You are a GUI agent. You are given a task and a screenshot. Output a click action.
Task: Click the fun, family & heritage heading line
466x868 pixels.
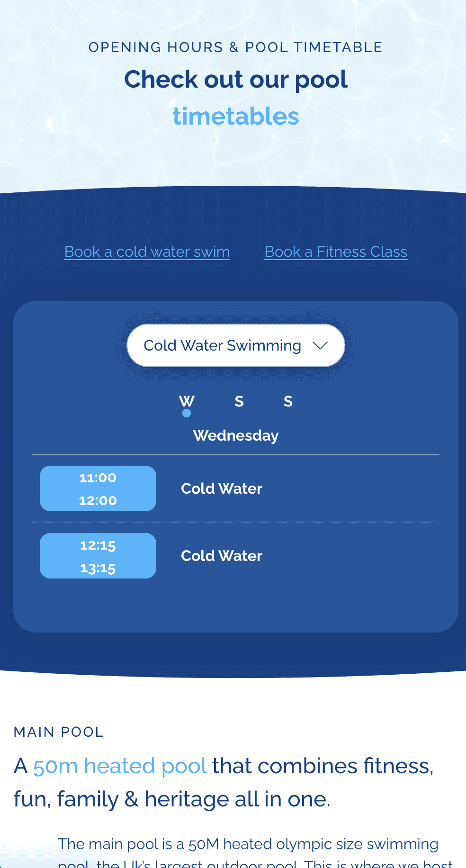pos(172,799)
